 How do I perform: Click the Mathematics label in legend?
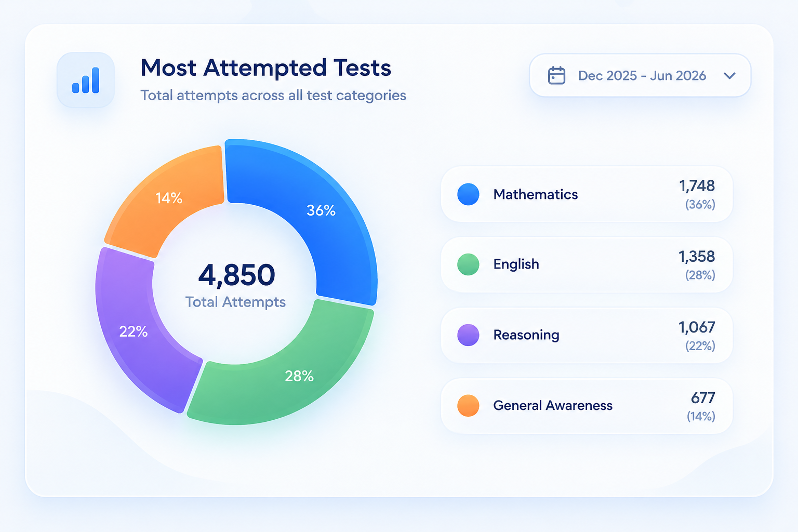pos(536,194)
